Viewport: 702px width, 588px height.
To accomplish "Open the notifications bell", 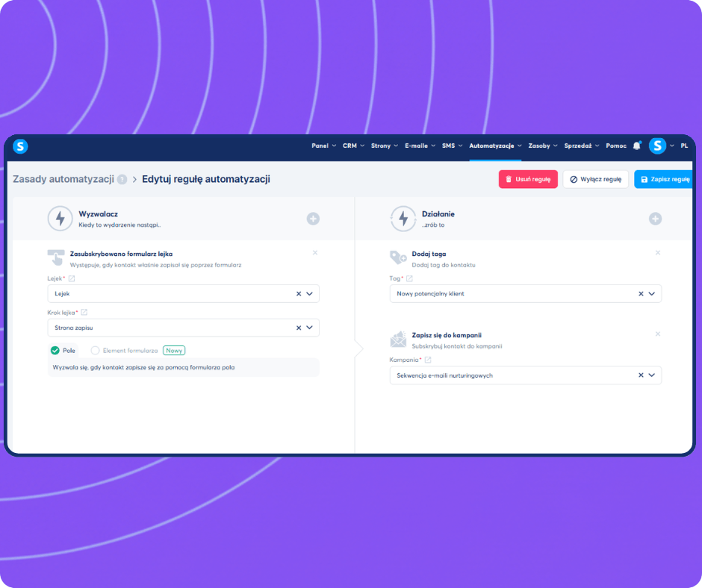I will (x=636, y=146).
